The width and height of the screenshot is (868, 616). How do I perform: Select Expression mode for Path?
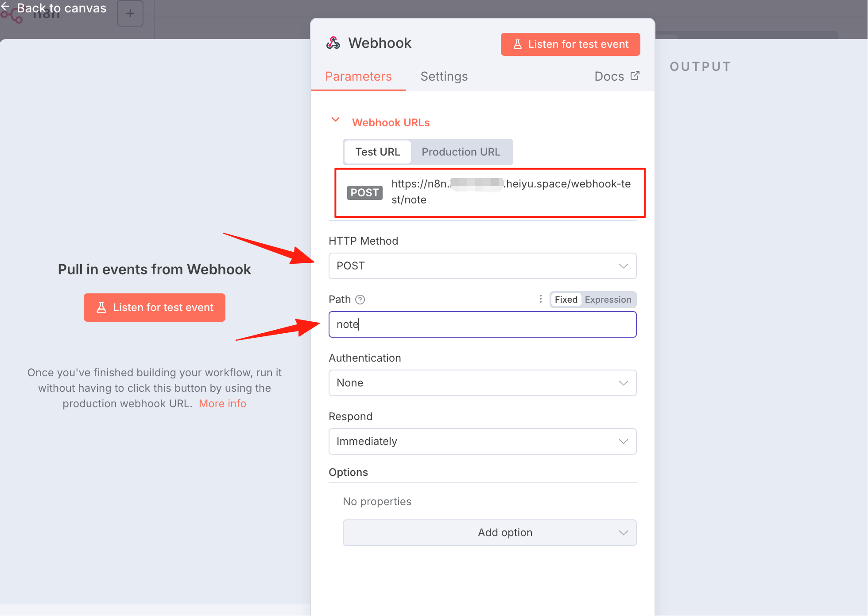(608, 300)
